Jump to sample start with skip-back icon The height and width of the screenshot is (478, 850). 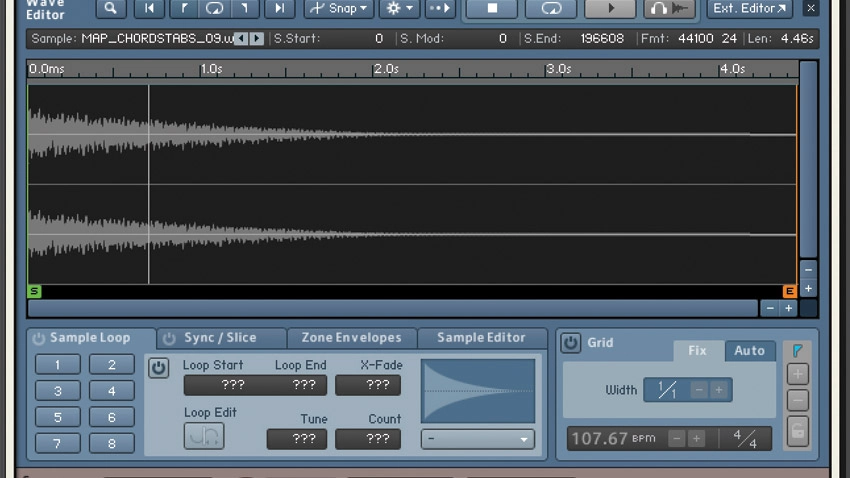(149, 8)
